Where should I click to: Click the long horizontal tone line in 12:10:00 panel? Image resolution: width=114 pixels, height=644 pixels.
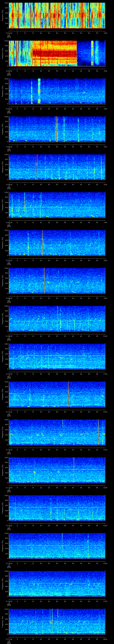click(61, 356)
